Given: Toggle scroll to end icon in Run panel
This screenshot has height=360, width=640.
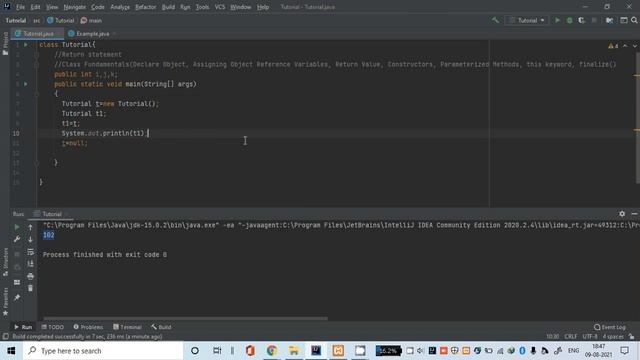Looking at the screenshot, I should pos(30,264).
